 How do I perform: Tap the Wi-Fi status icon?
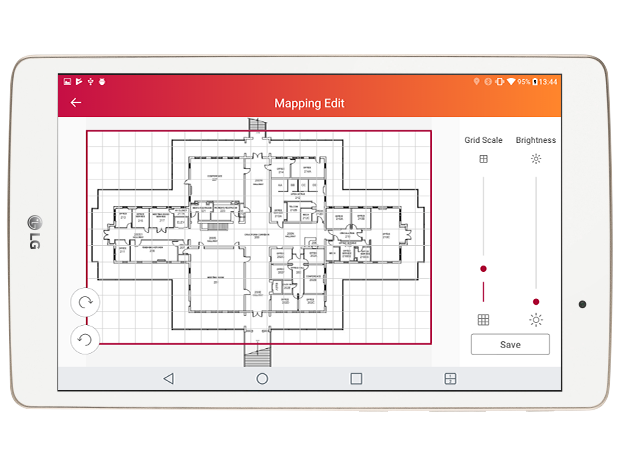[x=511, y=82]
